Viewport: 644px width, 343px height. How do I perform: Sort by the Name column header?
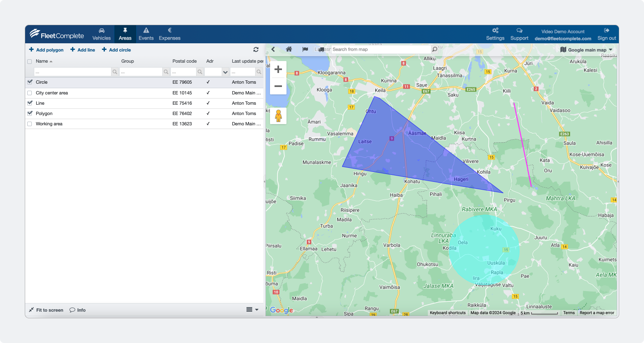tap(44, 61)
